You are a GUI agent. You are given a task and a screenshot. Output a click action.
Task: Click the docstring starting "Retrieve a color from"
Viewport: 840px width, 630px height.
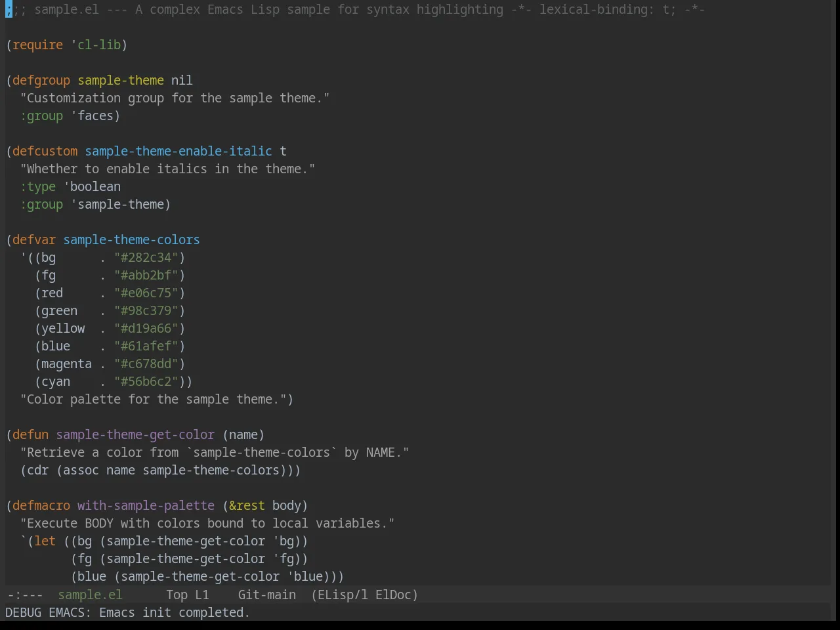[x=215, y=452]
